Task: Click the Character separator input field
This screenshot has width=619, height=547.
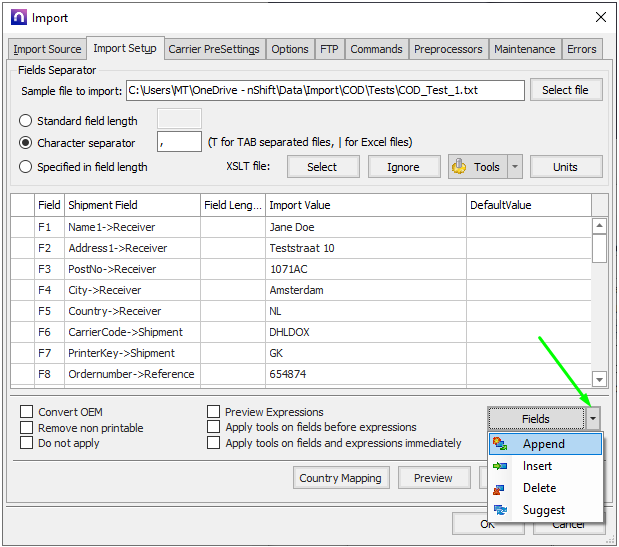Action: (x=179, y=143)
